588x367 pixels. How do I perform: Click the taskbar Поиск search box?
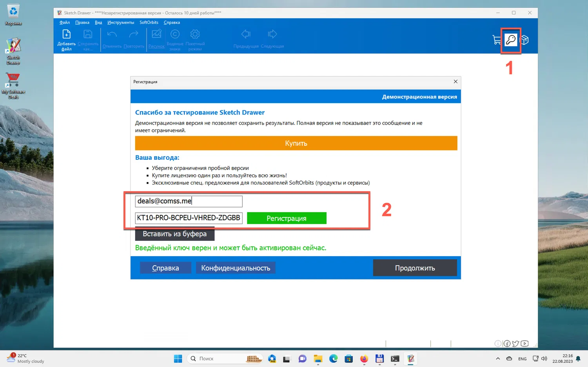[225, 358]
